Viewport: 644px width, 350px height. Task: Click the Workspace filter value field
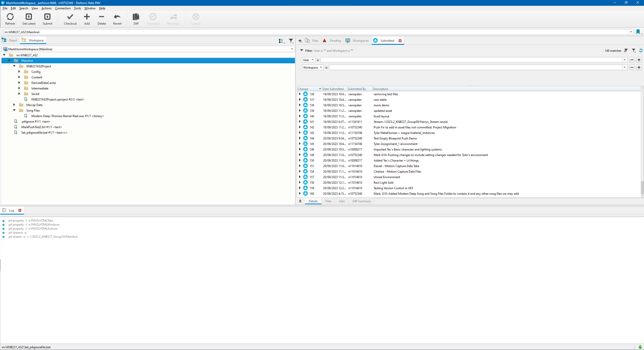pyautogui.click(x=476, y=67)
